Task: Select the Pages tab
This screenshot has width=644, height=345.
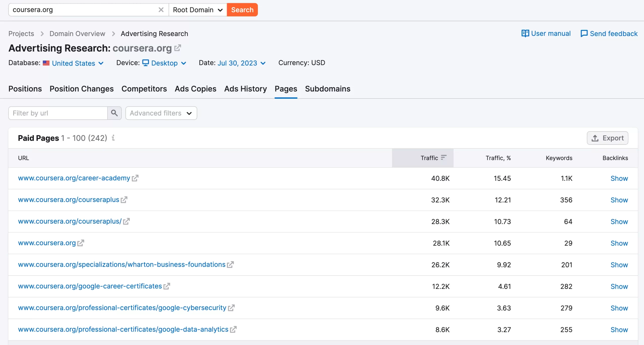Action: coord(286,89)
